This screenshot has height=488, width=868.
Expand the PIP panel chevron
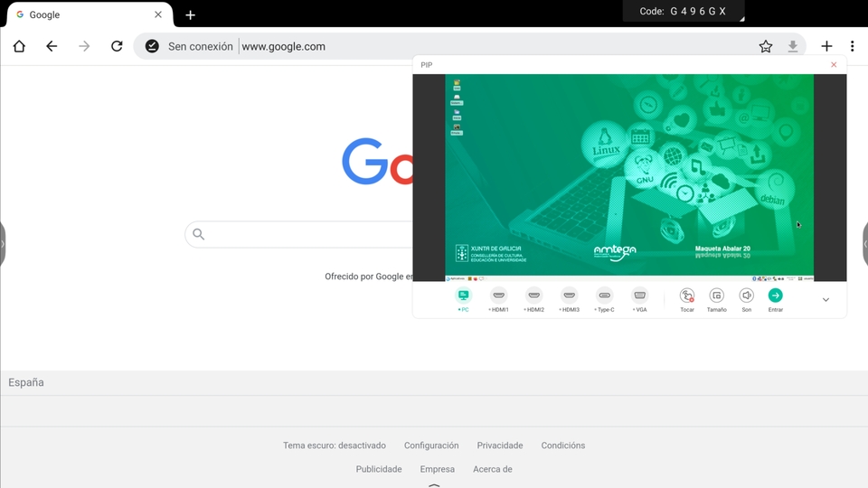826,300
